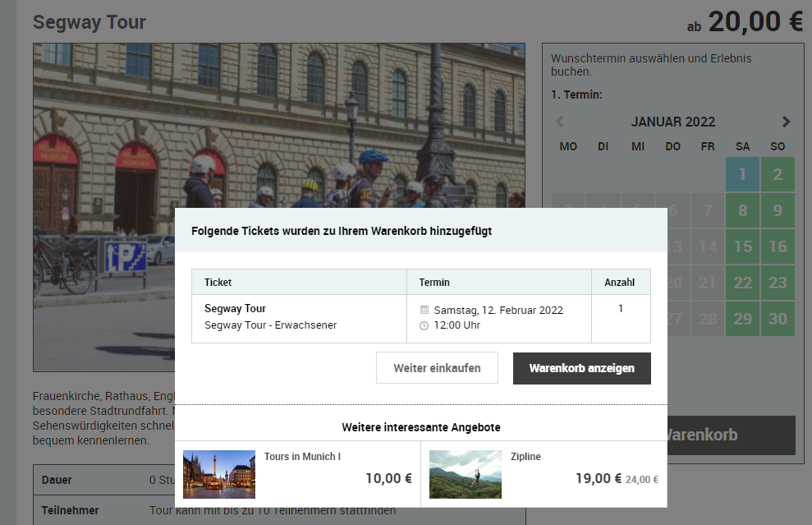Screen dimensions: 812x525
Task: Click the Segway Tour - Erwachsener text
Action: pos(270,325)
